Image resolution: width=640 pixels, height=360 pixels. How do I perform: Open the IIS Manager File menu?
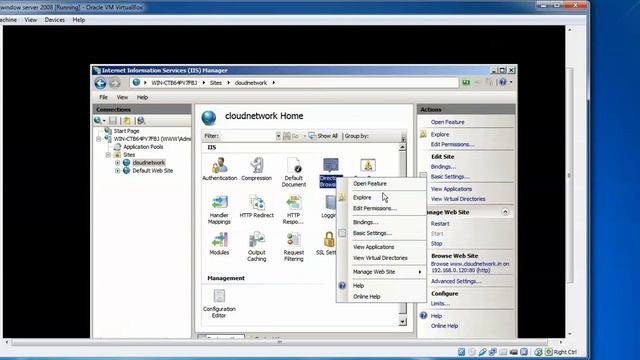click(x=103, y=97)
